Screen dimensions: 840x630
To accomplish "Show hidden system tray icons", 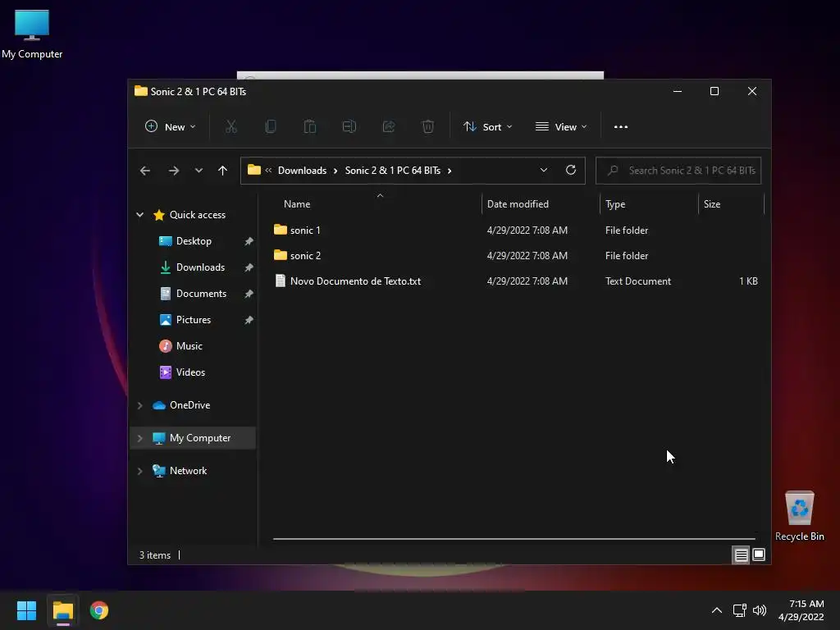I will click(716, 610).
